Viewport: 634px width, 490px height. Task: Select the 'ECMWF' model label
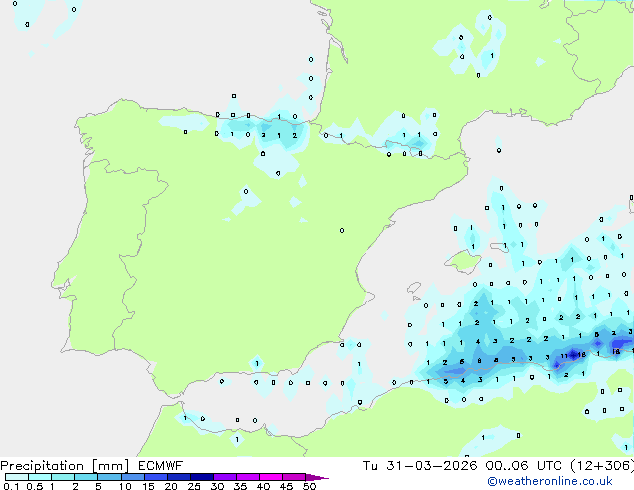click(x=161, y=466)
